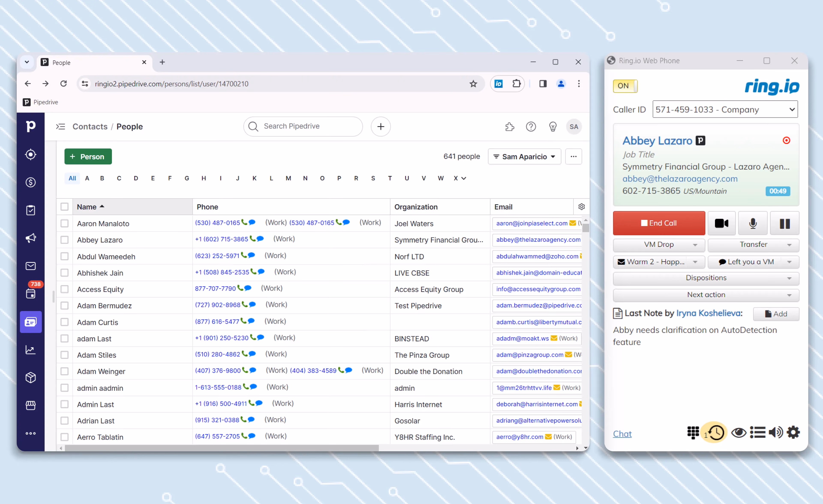
Task: Open the Next action dropdown
Action: [x=706, y=295]
